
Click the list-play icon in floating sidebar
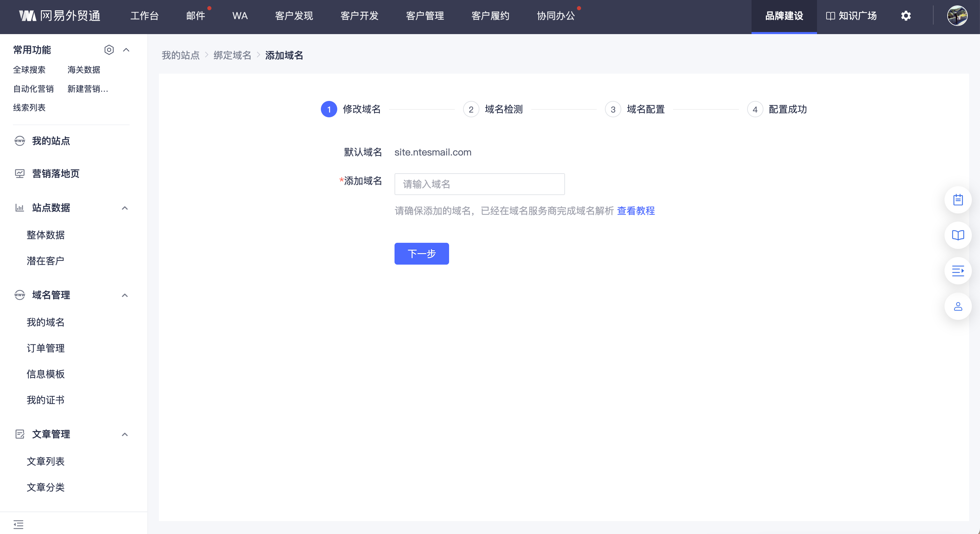[957, 271]
